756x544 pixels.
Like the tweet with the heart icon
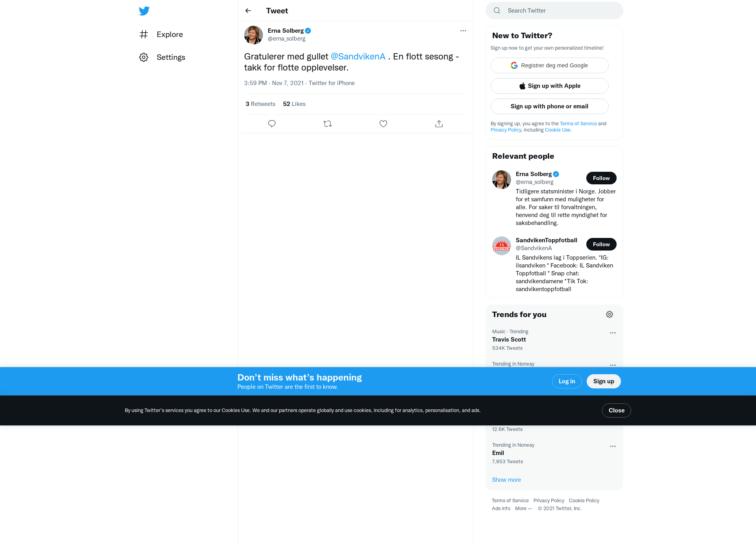pos(383,124)
